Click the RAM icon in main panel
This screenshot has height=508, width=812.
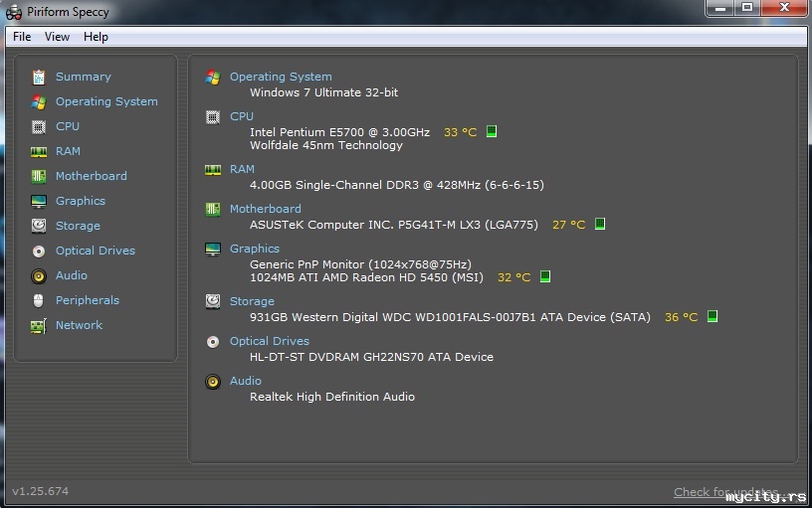pyautogui.click(x=213, y=170)
